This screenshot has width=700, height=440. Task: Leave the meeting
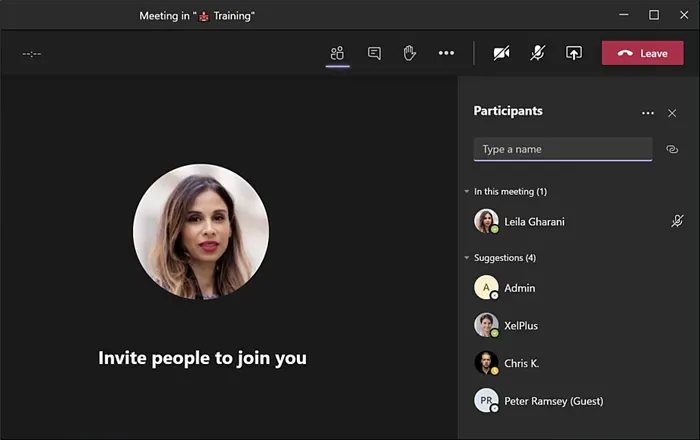click(642, 53)
